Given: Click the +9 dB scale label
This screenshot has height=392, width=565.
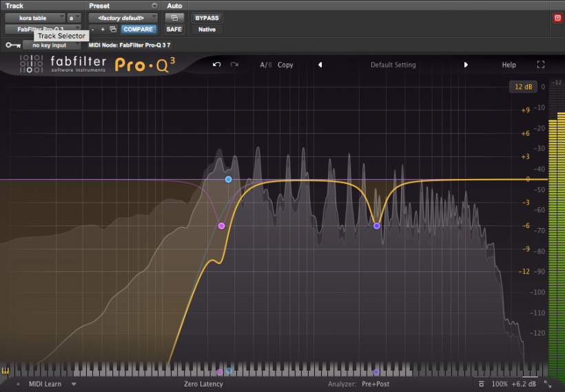Looking at the screenshot, I should 525,110.
